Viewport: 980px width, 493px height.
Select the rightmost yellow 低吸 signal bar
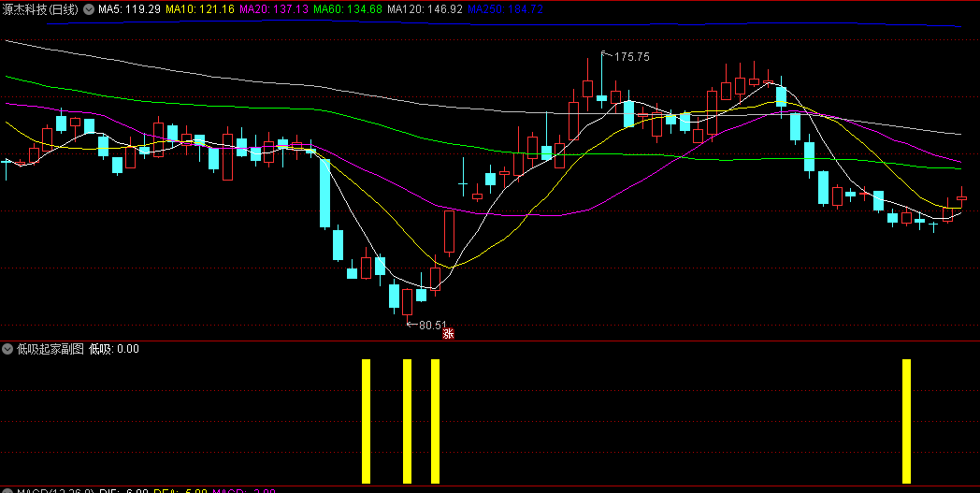[x=906, y=421]
